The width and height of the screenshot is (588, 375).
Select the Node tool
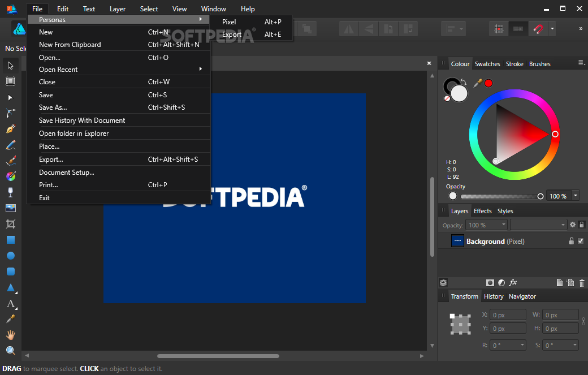(11, 97)
